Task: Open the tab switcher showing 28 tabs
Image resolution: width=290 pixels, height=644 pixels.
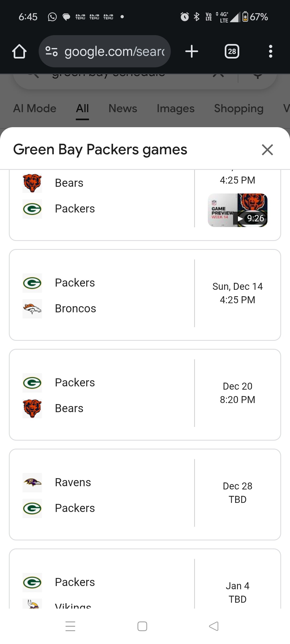Action: (x=232, y=51)
